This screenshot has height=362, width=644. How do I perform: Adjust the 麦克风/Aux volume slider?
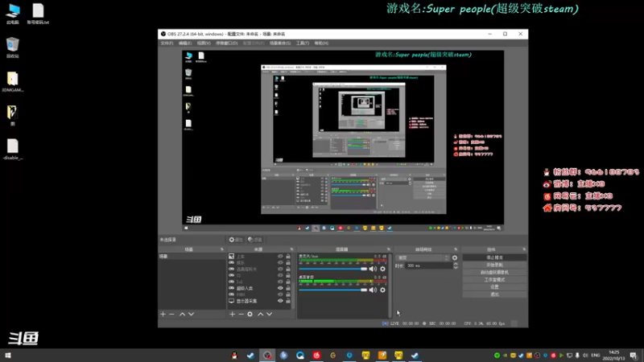tap(333, 269)
